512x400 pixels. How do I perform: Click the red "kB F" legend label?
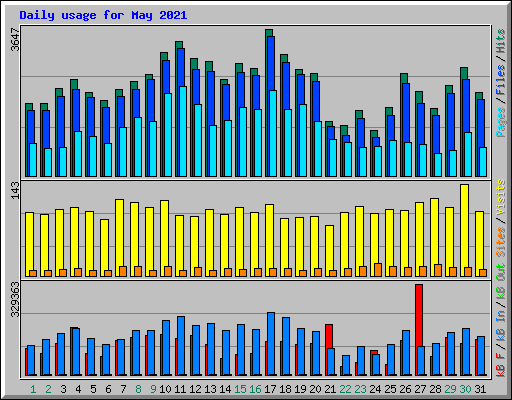[501, 365]
